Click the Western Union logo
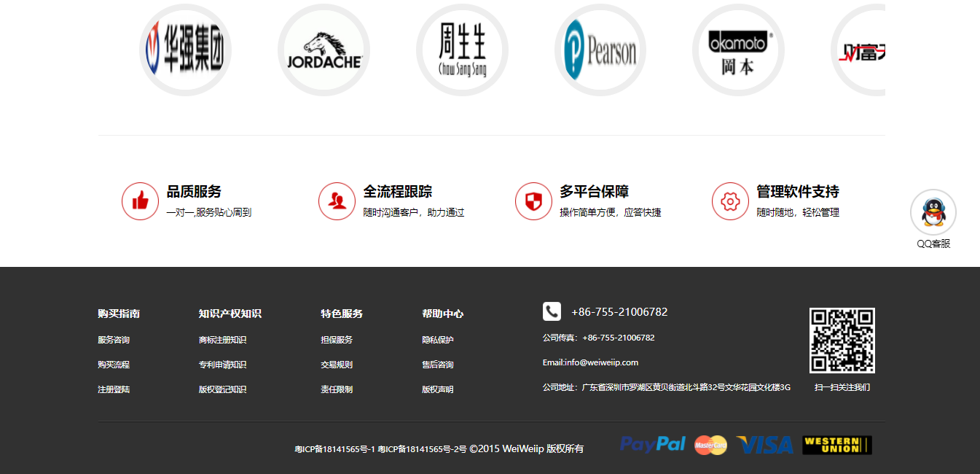The height and width of the screenshot is (474, 980). pyautogui.click(x=837, y=445)
